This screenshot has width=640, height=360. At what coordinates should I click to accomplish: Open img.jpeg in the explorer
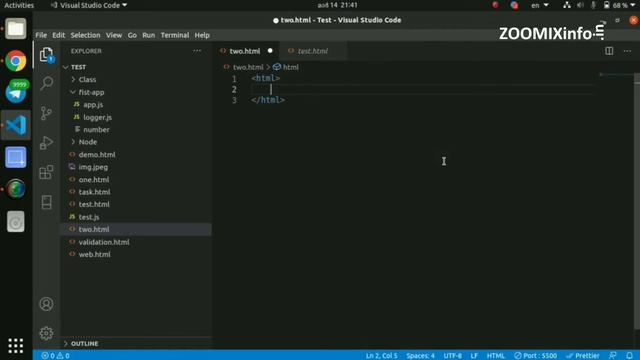point(93,167)
